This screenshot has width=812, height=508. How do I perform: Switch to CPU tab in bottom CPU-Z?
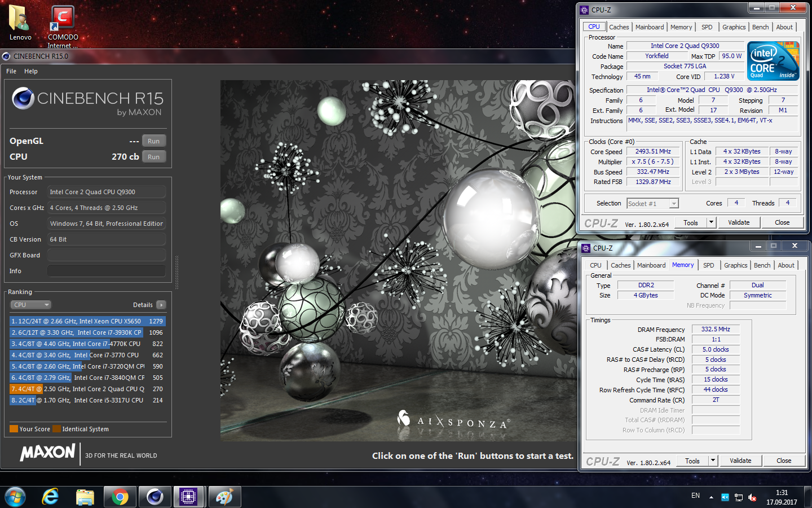596,265
